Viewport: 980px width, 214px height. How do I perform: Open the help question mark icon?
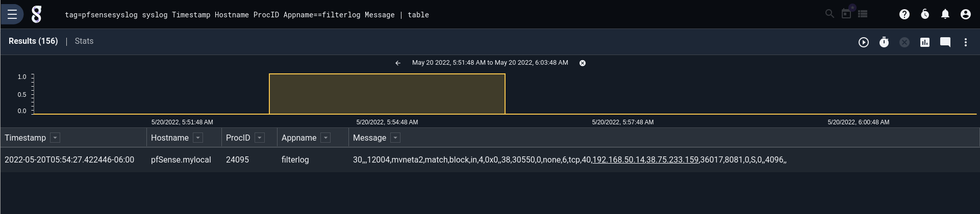tap(904, 14)
